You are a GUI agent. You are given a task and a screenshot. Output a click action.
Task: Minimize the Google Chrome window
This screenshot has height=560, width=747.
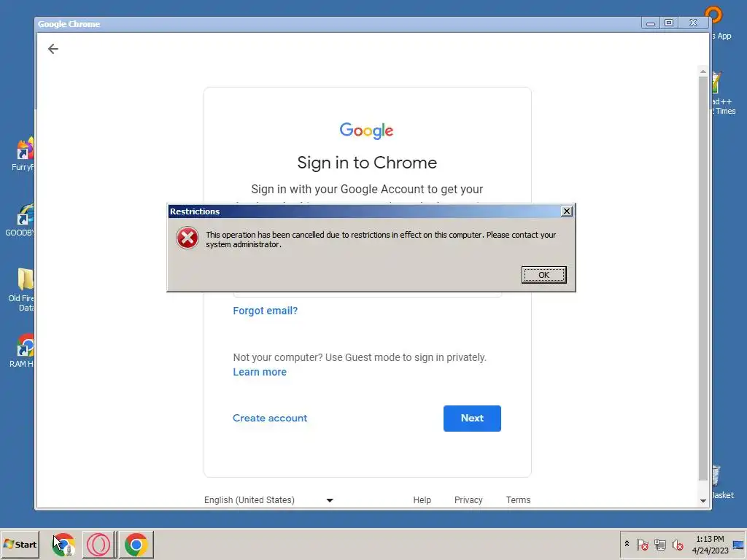point(650,23)
